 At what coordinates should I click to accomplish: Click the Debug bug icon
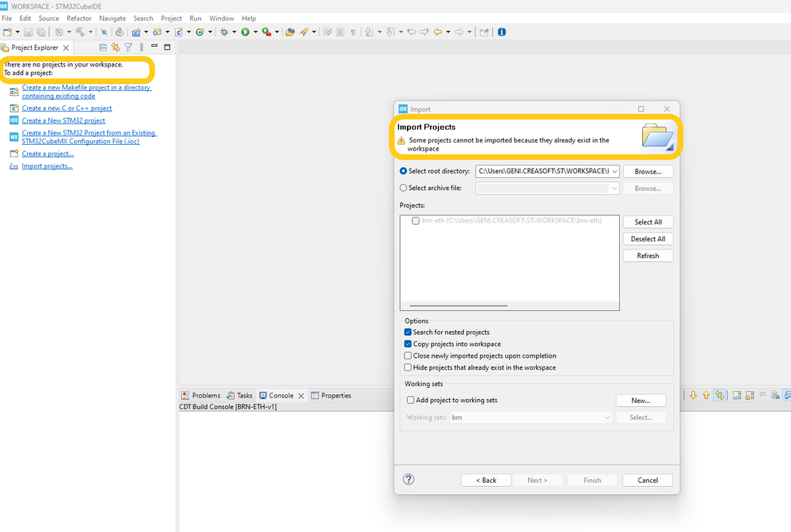click(225, 32)
